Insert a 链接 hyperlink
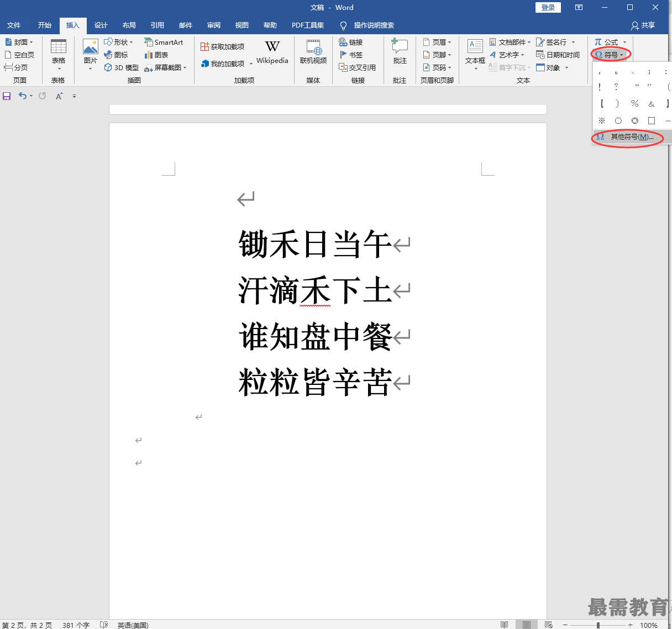Screen dimensions: 672x629 point(351,42)
